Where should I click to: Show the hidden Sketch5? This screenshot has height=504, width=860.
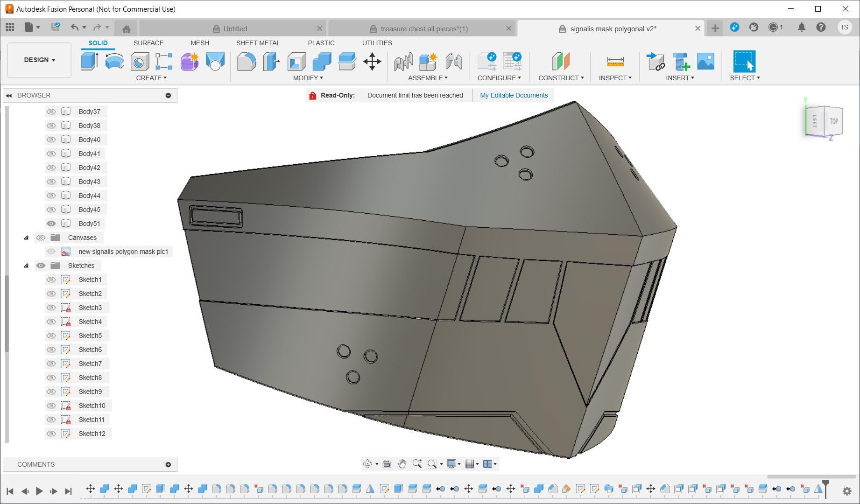51,336
